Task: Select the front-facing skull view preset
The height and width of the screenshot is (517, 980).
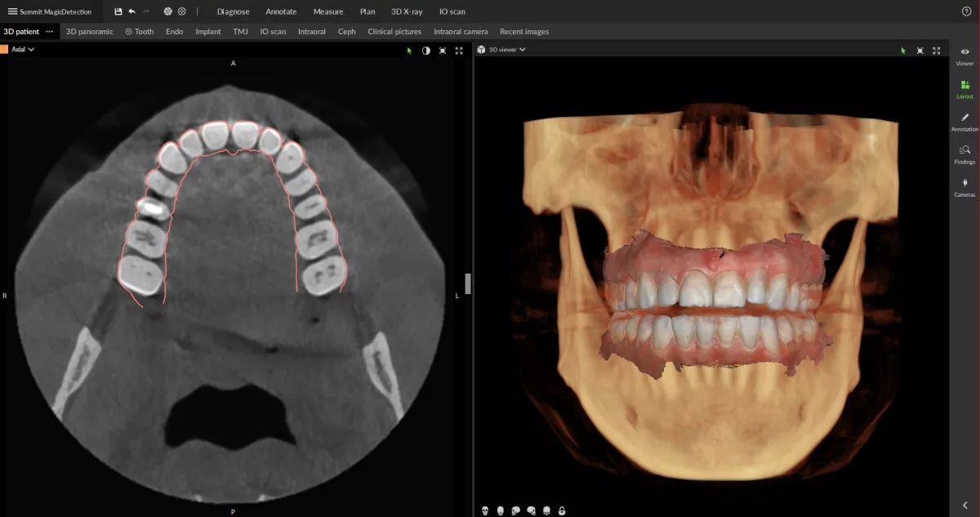Action: tap(485, 510)
